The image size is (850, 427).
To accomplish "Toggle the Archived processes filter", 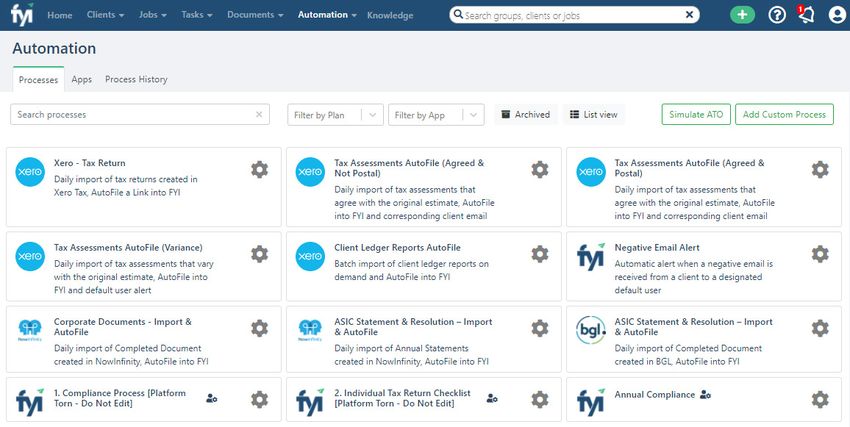I will [526, 114].
